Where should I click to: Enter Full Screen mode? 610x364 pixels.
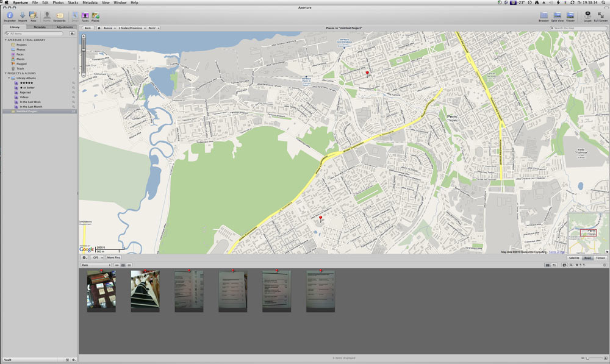click(x=601, y=16)
